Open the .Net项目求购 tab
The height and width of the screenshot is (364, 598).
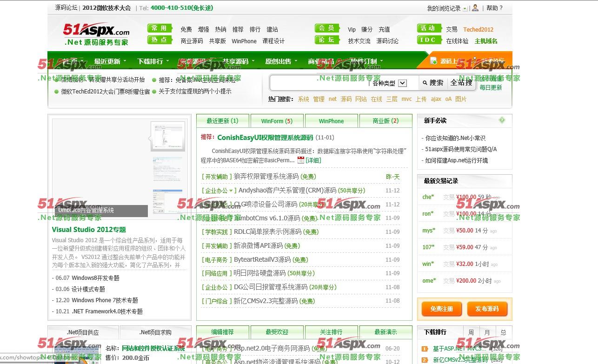[155, 332]
